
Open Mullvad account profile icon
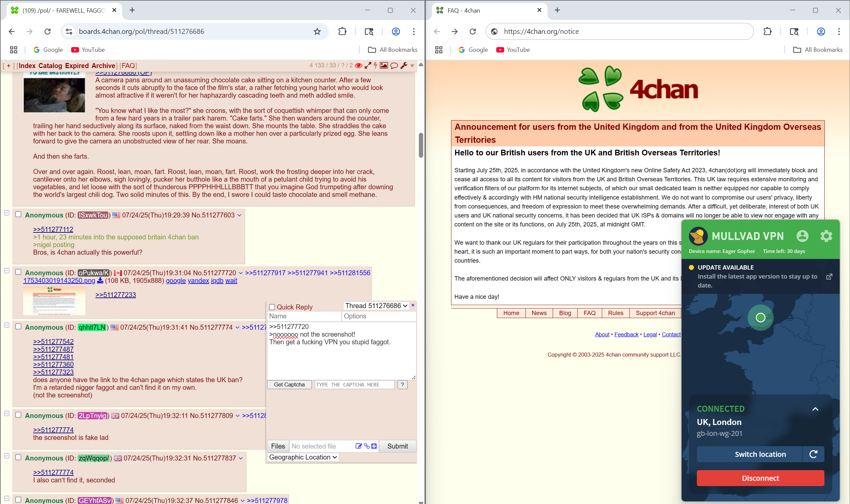click(x=803, y=236)
